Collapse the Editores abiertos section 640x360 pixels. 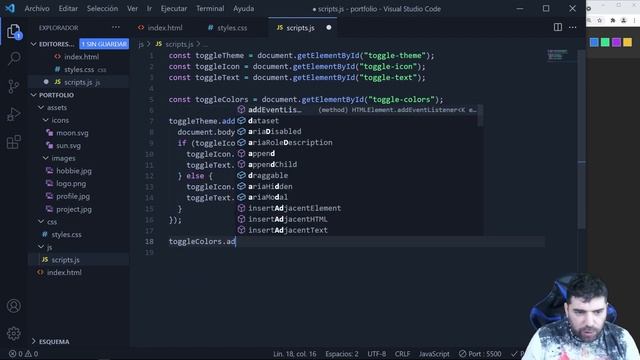click(34, 44)
